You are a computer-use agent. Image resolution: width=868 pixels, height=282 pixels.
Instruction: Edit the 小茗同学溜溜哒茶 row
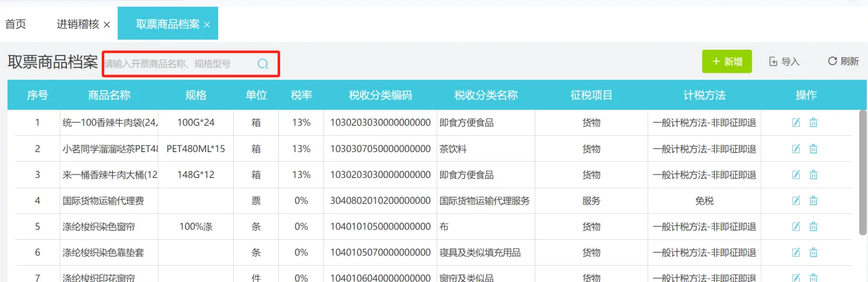(796, 149)
